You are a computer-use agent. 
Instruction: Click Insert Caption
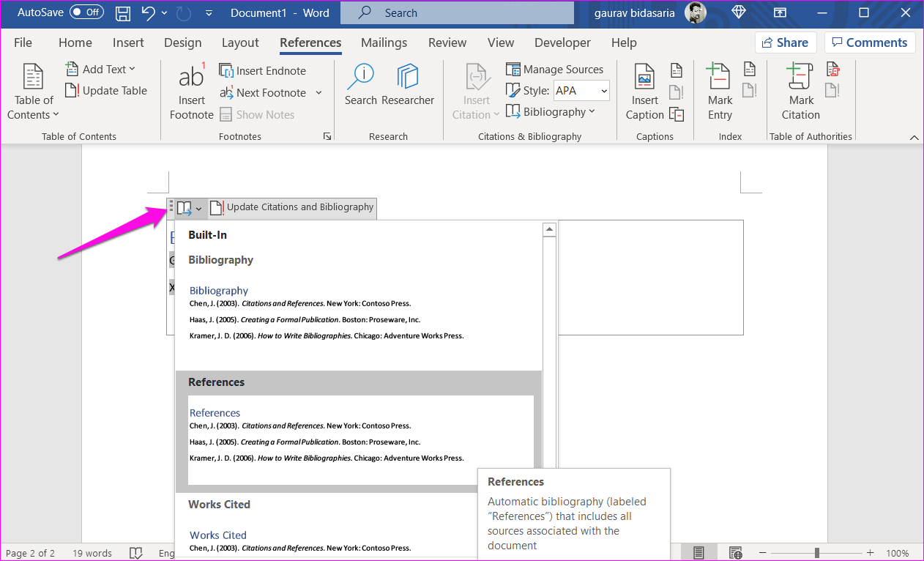(x=645, y=92)
